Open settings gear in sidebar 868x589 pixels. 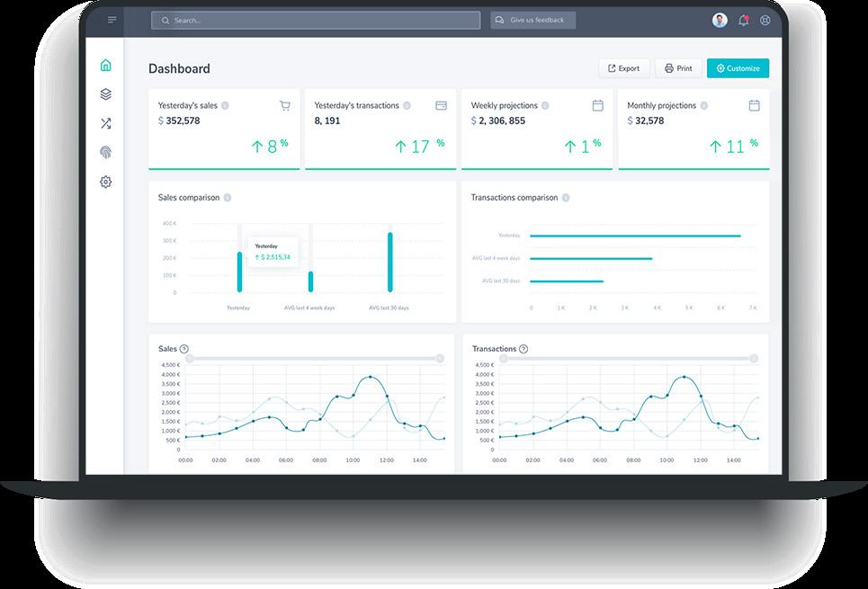coord(106,182)
